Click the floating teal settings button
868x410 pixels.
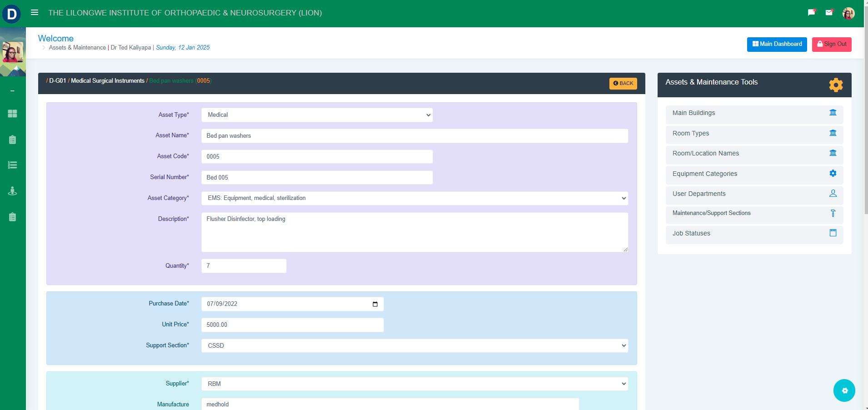[844, 390]
